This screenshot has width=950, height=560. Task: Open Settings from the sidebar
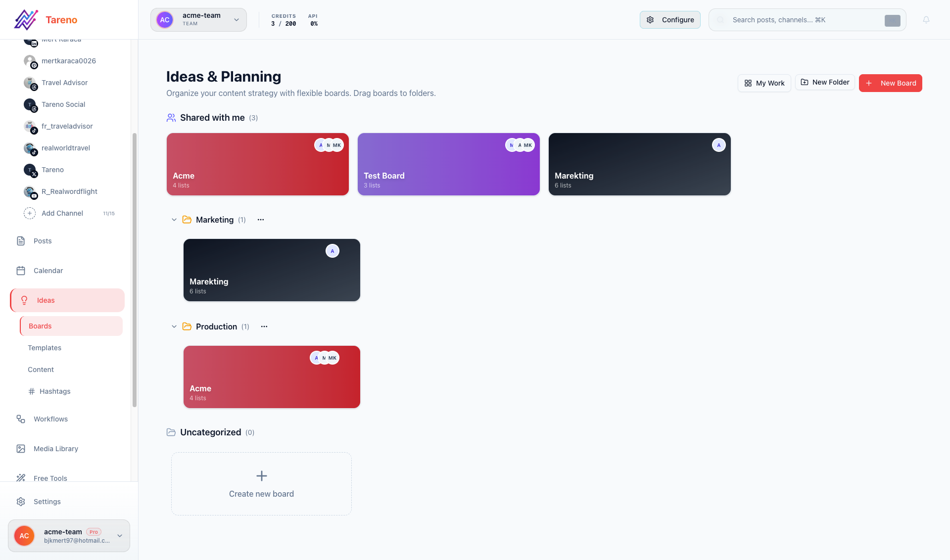[47, 501]
